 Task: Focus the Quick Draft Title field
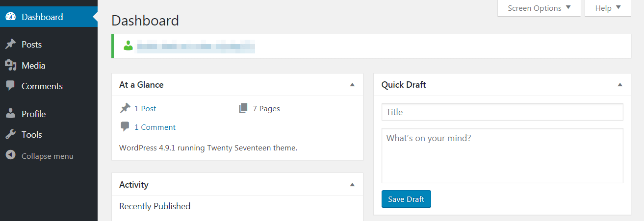point(502,112)
